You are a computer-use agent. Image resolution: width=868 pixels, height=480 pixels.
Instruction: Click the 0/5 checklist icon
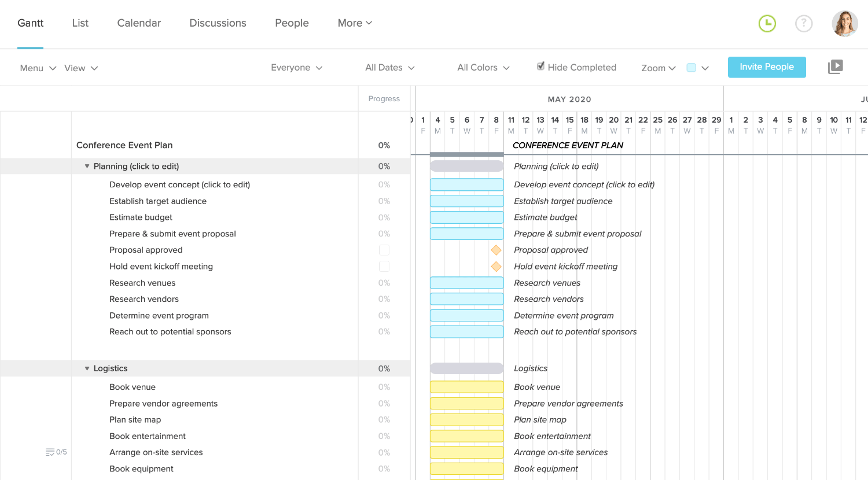[56, 452]
